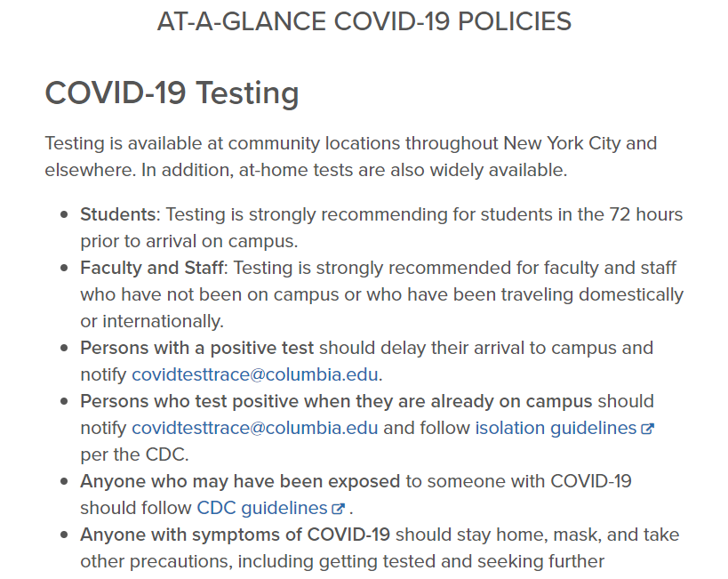This screenshot has height=579, width=728.
Task: Click the bullet marker beside Faculty and Staff
Action: tap(64, 268)
